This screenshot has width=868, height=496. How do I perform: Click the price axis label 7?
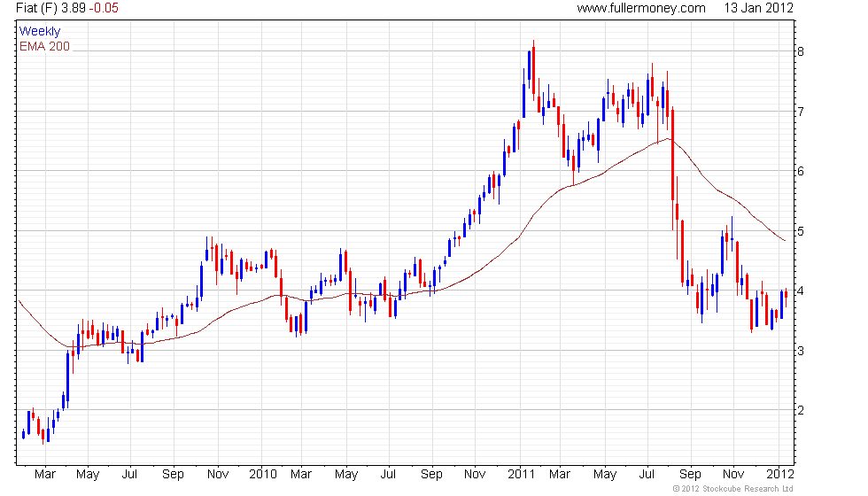(x=801, y=112)
